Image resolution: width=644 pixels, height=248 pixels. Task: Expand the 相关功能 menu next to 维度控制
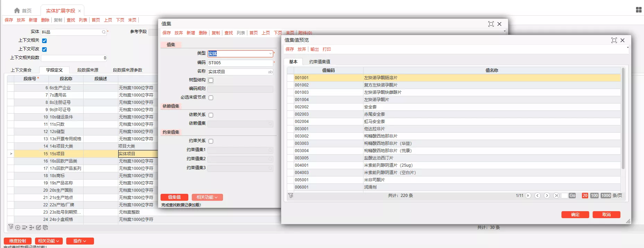tap(49, 241)
